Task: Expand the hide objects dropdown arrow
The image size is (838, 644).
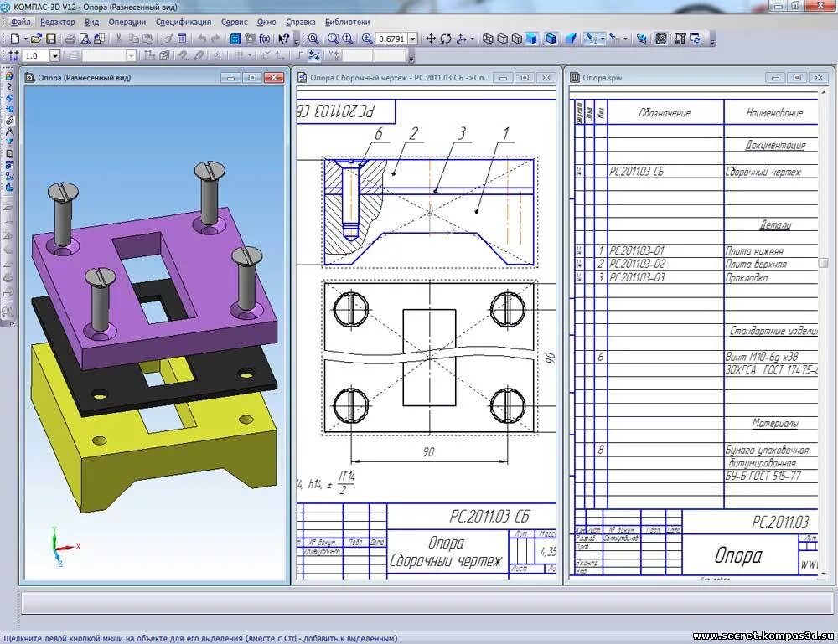Action: 603,39
